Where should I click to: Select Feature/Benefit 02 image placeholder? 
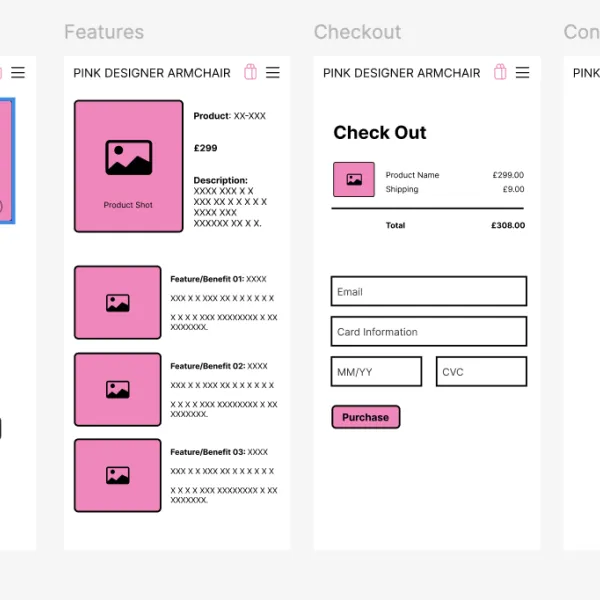pyautogui.click(x=117, y=389)
